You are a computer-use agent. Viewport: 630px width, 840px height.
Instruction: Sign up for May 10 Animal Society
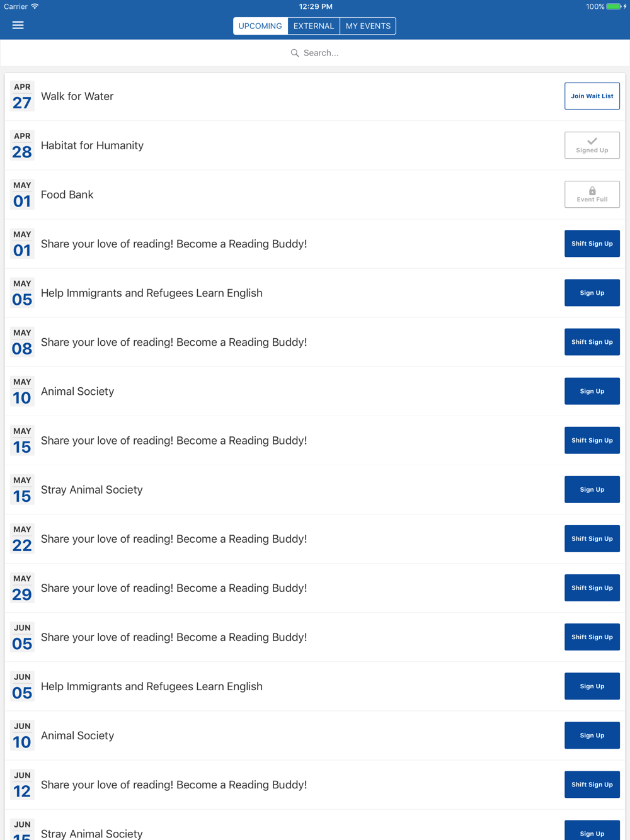click(x=592, y=391)
